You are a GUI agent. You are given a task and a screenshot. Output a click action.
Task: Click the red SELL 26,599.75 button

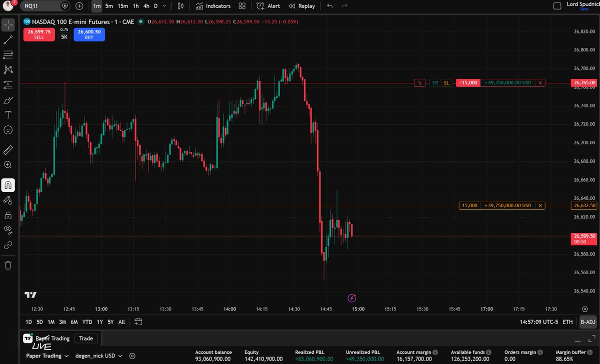tap(39, 34)
